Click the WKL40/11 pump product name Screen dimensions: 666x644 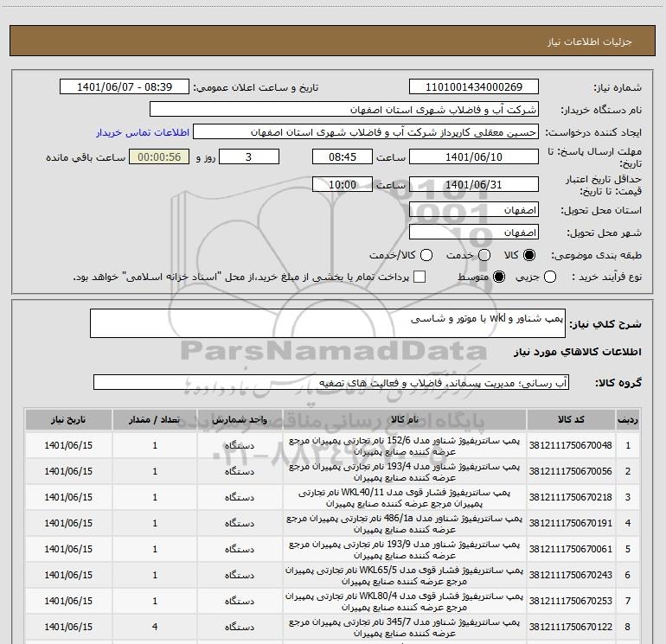[405, 498]
